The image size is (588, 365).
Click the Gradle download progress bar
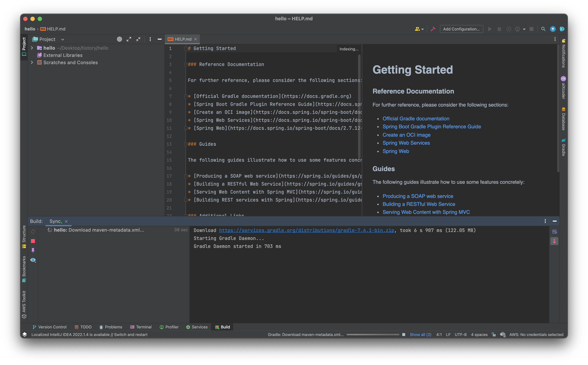tap(373, 335)
